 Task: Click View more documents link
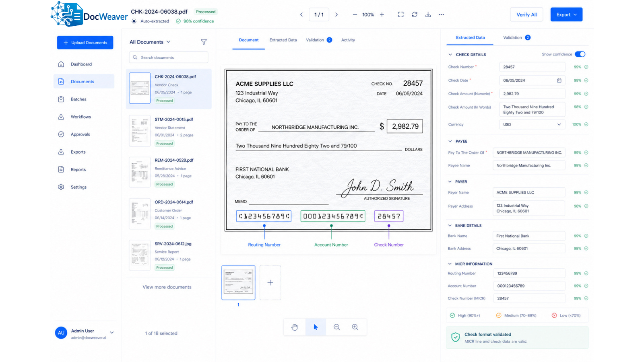click(x=167, y=287)
